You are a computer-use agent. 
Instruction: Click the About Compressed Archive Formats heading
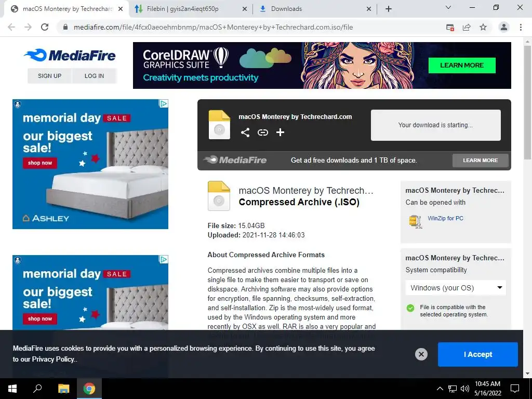click(x=266, y=255)
